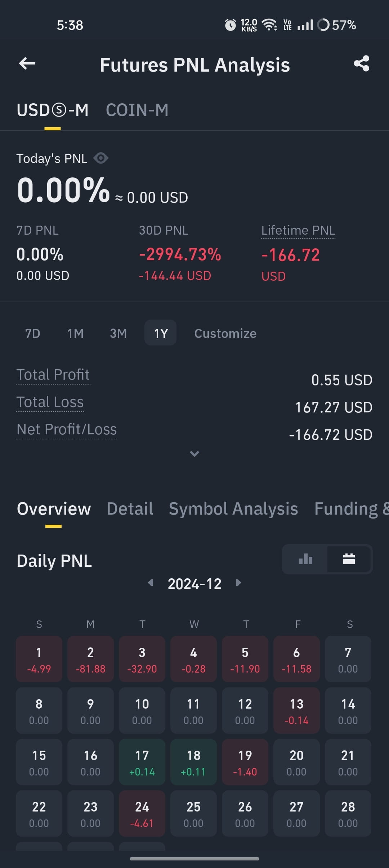
Task: Select the USDⓈ-M tab
Action: pos(53,110)
